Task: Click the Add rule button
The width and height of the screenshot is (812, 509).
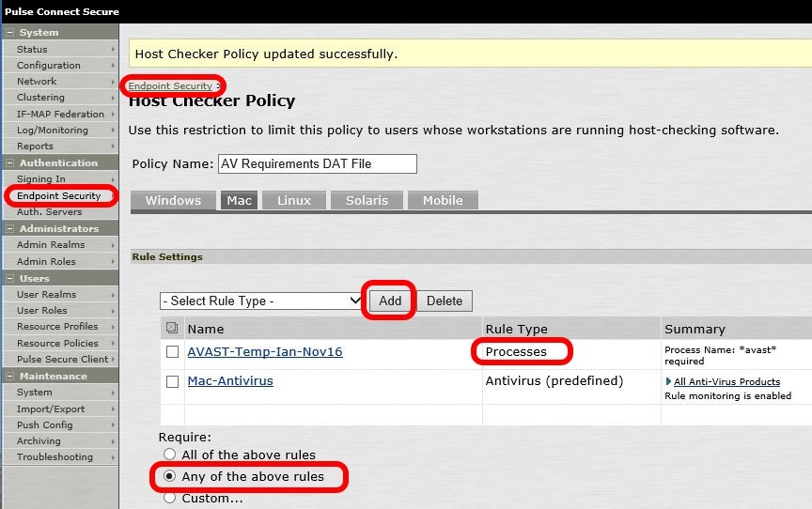Action: pos(390,301)
